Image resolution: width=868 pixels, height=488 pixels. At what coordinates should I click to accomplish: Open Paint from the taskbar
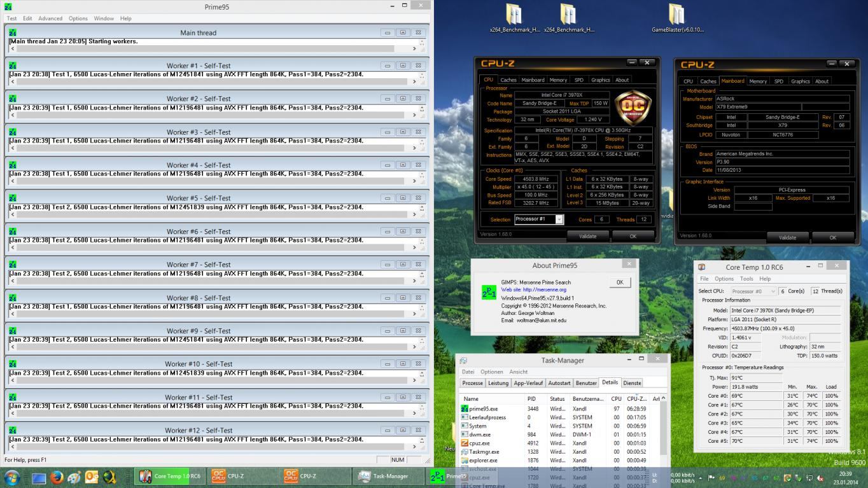pyautogui.click(x=74, y=477)
